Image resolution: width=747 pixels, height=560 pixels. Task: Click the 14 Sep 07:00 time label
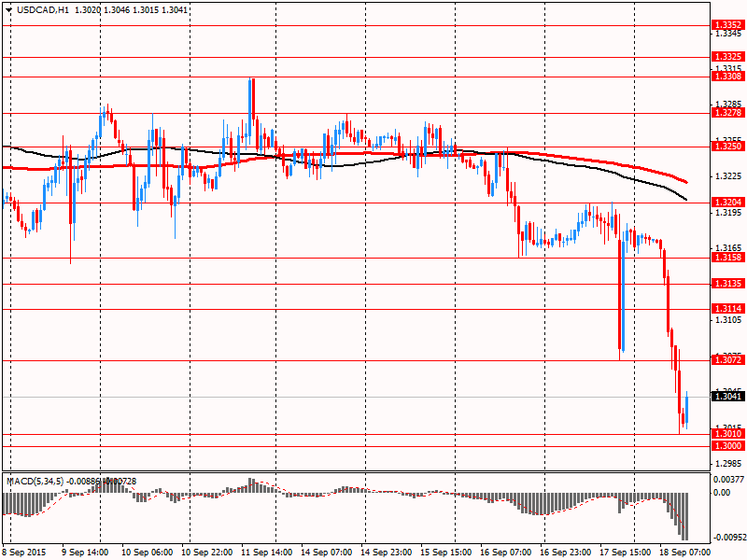tap(326, 553)
